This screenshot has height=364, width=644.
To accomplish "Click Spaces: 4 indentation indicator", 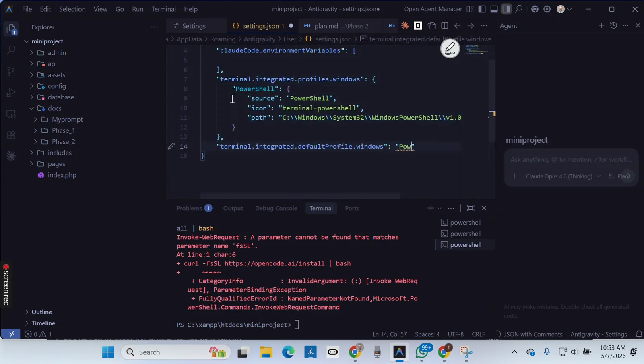I will 427,334.
